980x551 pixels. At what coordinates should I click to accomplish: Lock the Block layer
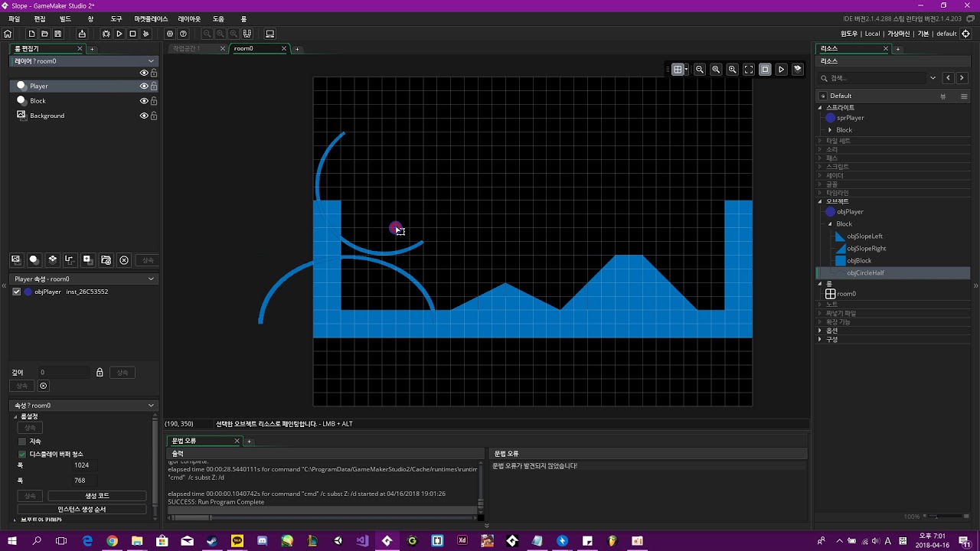[x=154, y=101]
